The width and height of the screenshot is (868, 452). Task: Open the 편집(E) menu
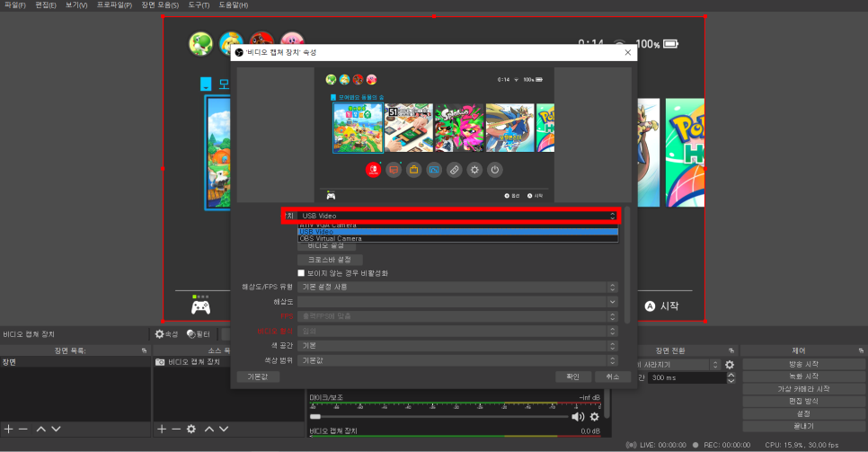click(46, 5)
